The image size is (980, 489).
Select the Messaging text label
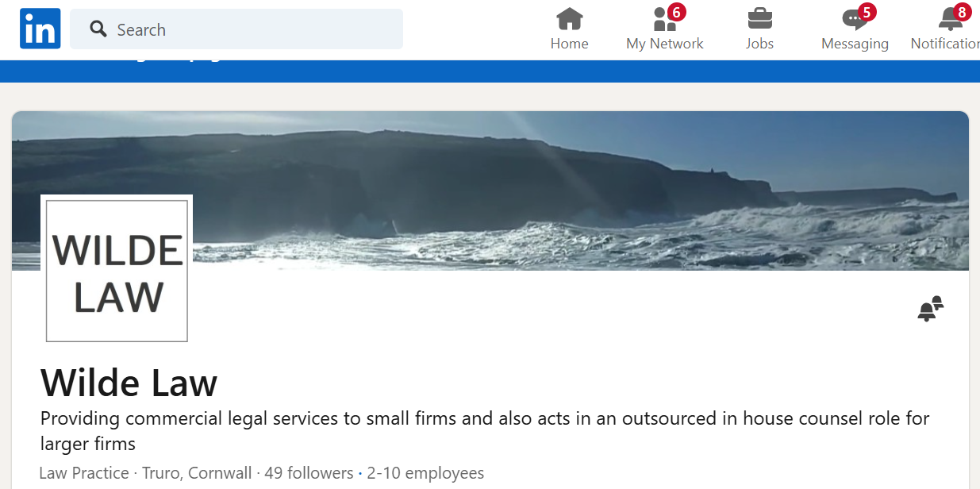pyautogui.click(x=855, y=44)
